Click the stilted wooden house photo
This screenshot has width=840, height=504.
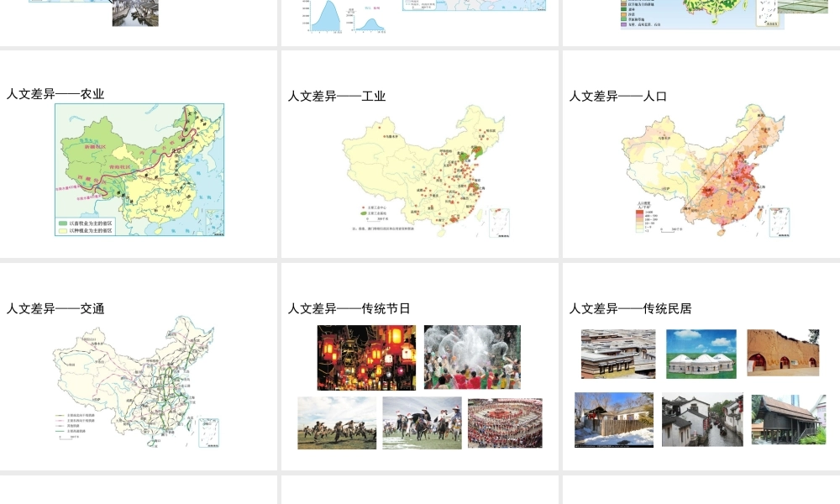click(x=789, y=420)
